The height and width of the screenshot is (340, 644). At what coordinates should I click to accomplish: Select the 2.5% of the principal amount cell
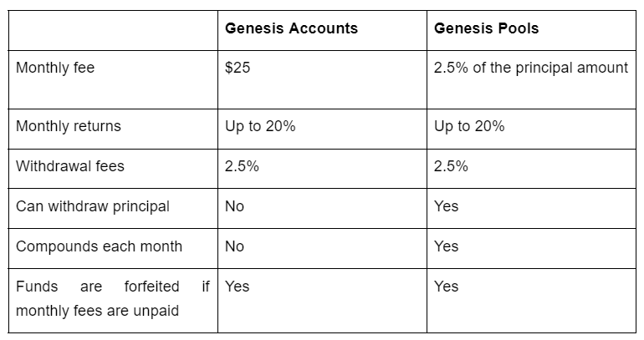(531, 68)
